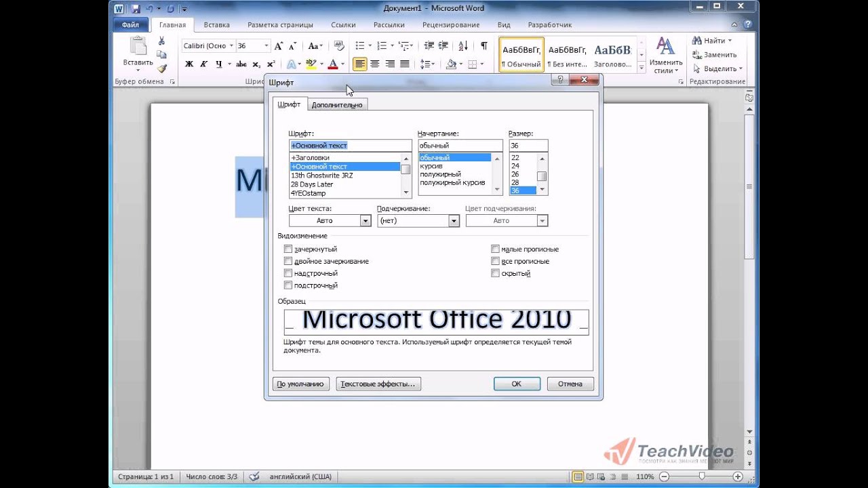Image resolution: width=868 pixels, height=488 pixels.
Task: Expand the styles gallery More arrow
Action: click(642, 68)
